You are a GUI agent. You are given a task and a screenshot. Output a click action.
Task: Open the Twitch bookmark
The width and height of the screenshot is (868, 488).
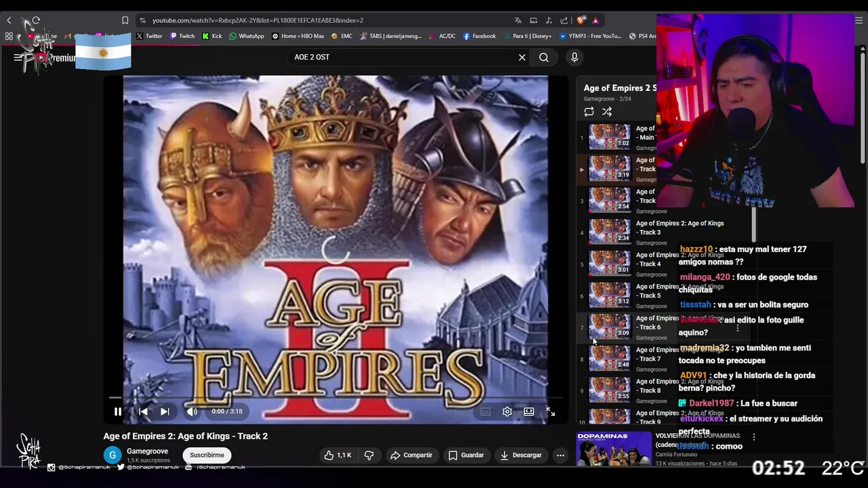click(182, 36)
